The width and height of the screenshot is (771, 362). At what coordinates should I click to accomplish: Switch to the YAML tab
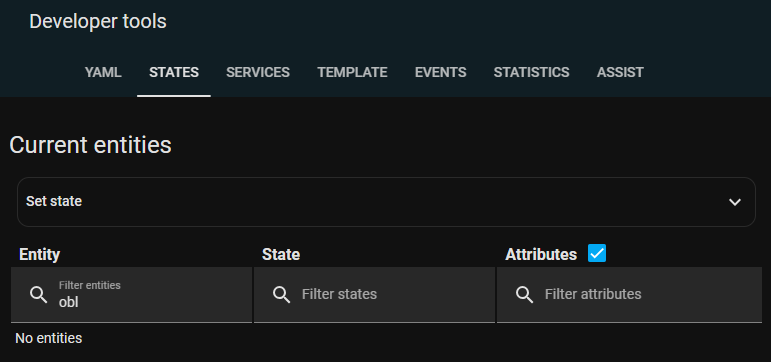pyautogui.click(x=103, y=72)
